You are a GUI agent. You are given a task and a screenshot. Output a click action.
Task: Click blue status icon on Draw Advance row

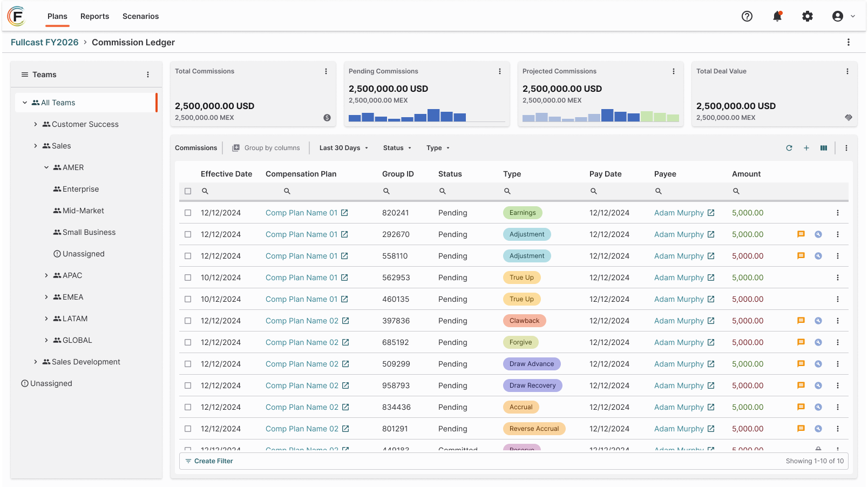pos(818,364)
